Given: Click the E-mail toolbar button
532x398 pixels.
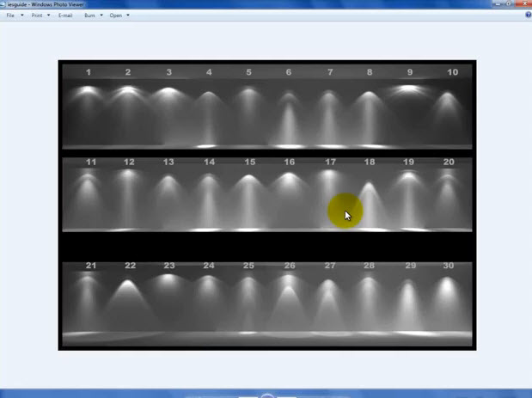Looking at the screenshot, I should click(x=65, y=15).
